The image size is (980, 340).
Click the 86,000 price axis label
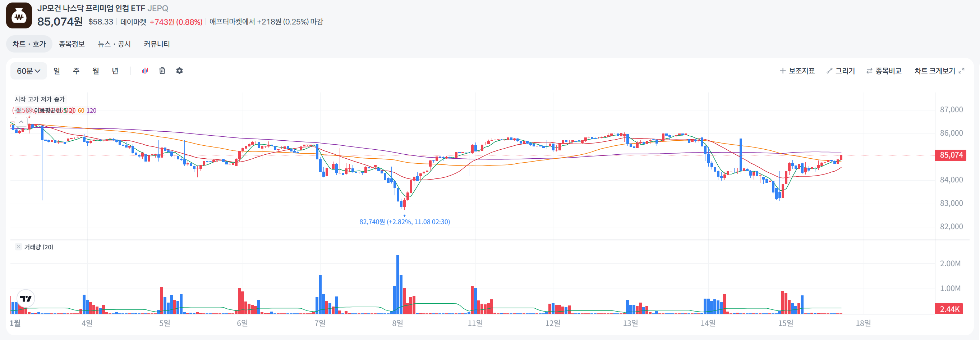coord(951,133)
